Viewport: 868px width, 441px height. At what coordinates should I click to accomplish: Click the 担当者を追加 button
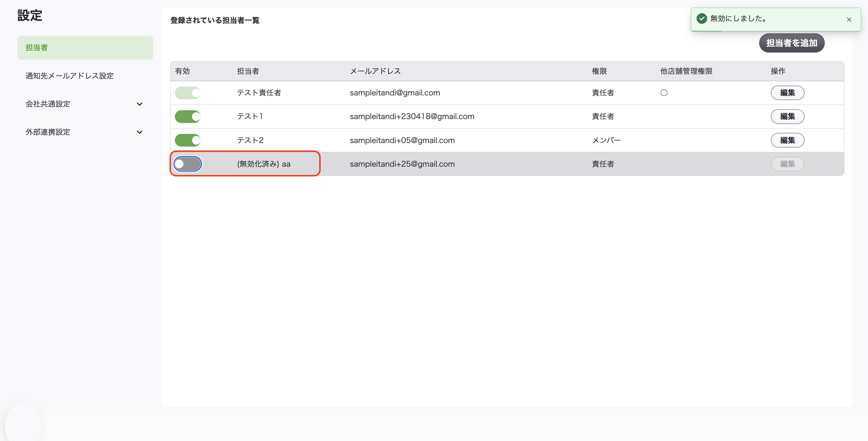point(791,43)
